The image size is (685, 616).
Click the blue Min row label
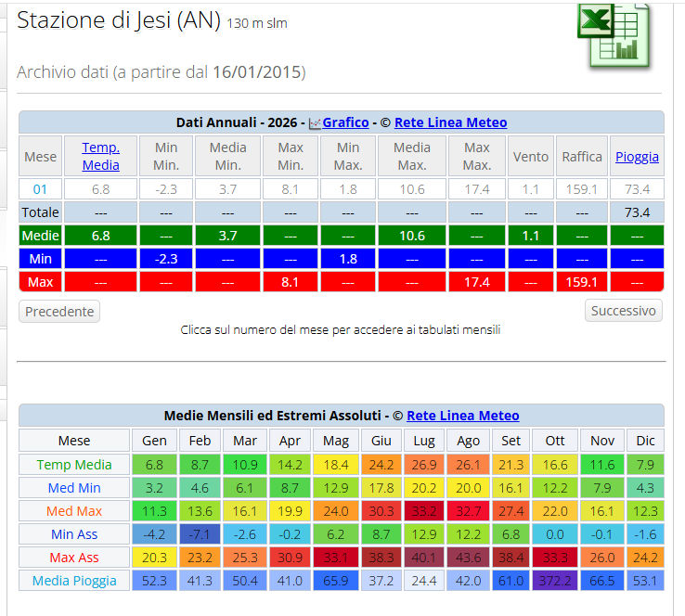point(40,259)
